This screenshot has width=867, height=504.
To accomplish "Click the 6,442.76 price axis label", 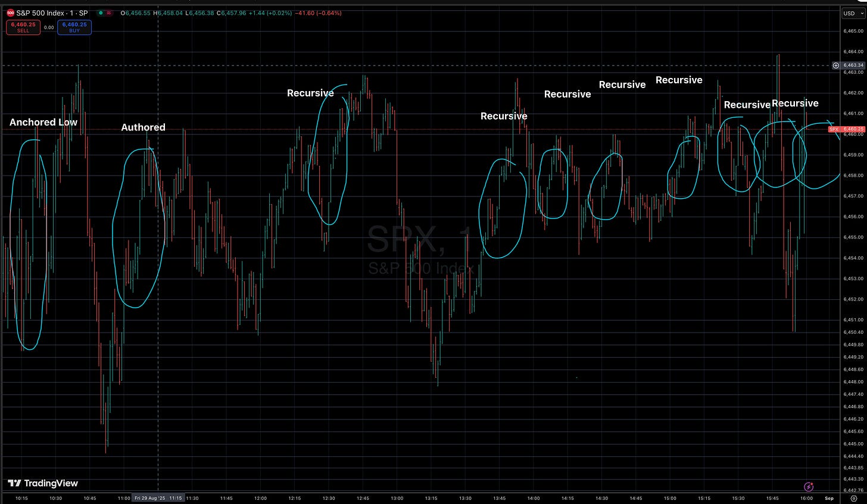I will pos(853,490).
